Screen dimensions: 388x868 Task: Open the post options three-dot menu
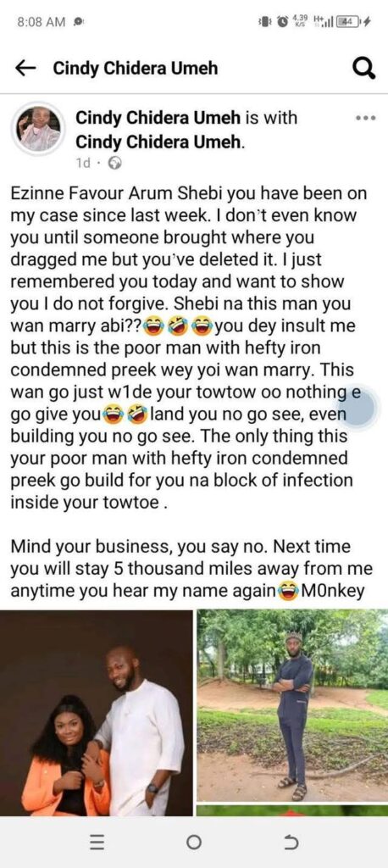(367, 118)
